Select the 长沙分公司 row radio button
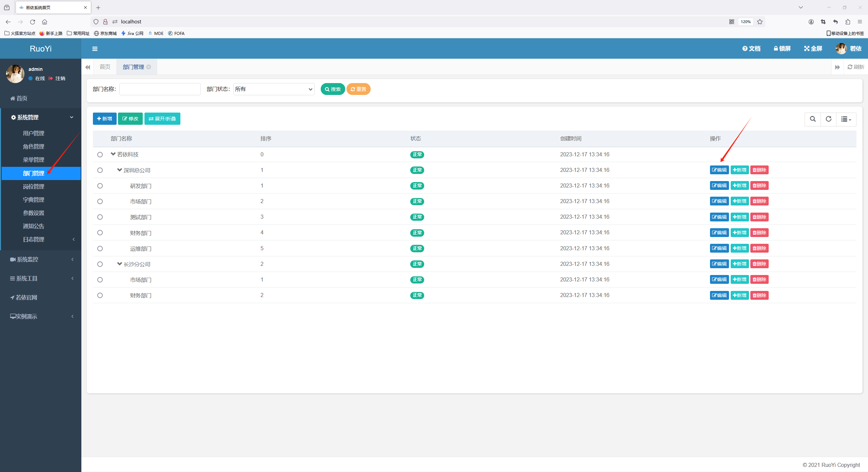Screen dimensions: 868x472 100,264
